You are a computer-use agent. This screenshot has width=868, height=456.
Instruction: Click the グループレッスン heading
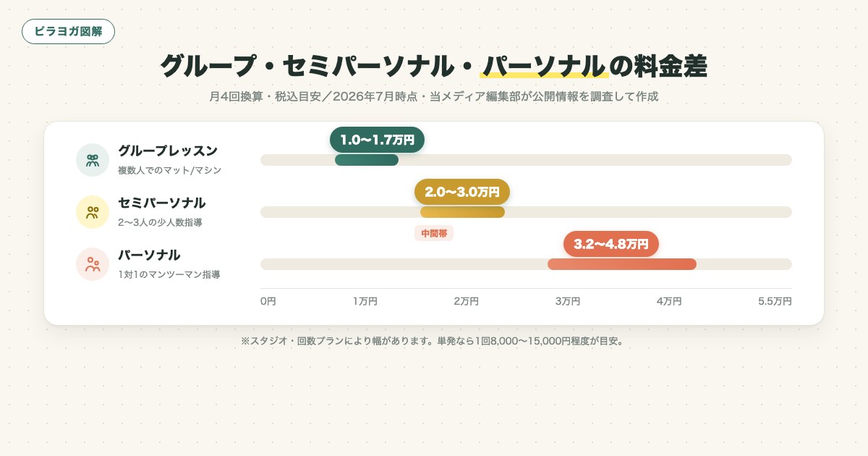coord(168,151)
